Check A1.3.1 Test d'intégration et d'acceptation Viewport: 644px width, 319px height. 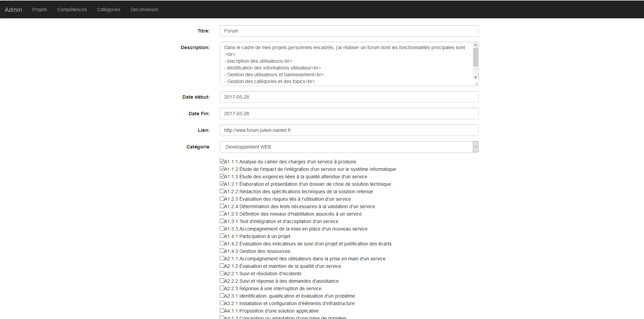[222, 221]
